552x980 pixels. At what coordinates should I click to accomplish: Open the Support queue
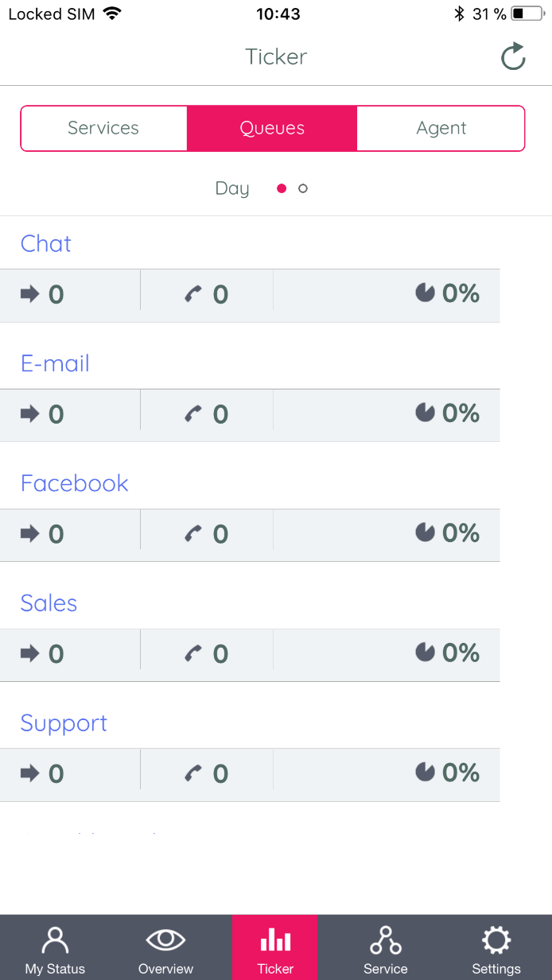point(64,723)
